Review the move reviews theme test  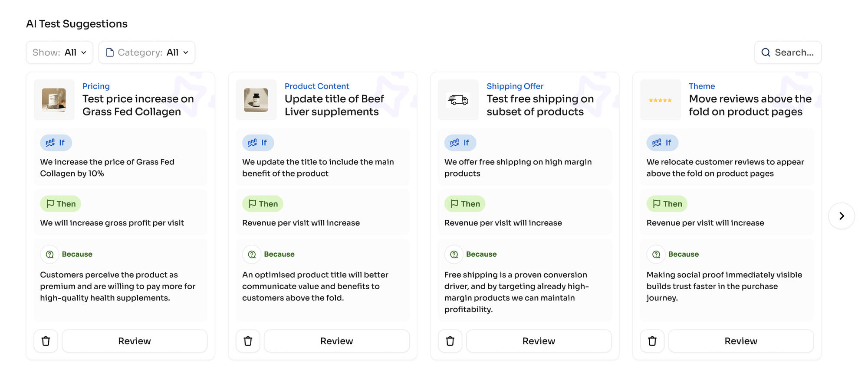(740, 341)
